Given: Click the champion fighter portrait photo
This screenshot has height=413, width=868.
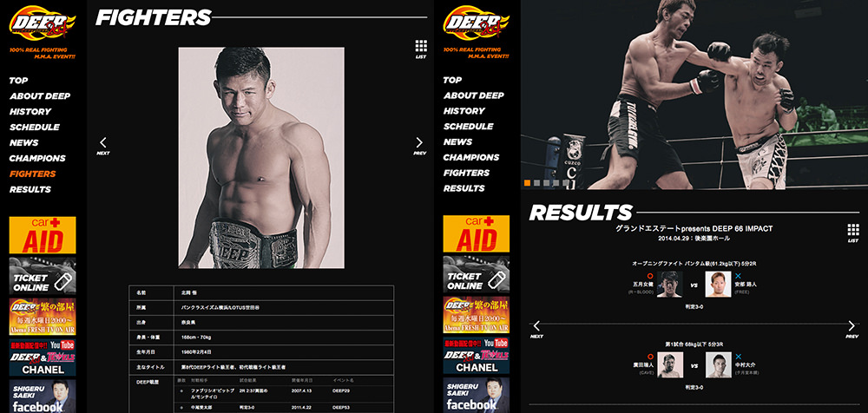Looking at the screenshot, I should tap(261, 158).
